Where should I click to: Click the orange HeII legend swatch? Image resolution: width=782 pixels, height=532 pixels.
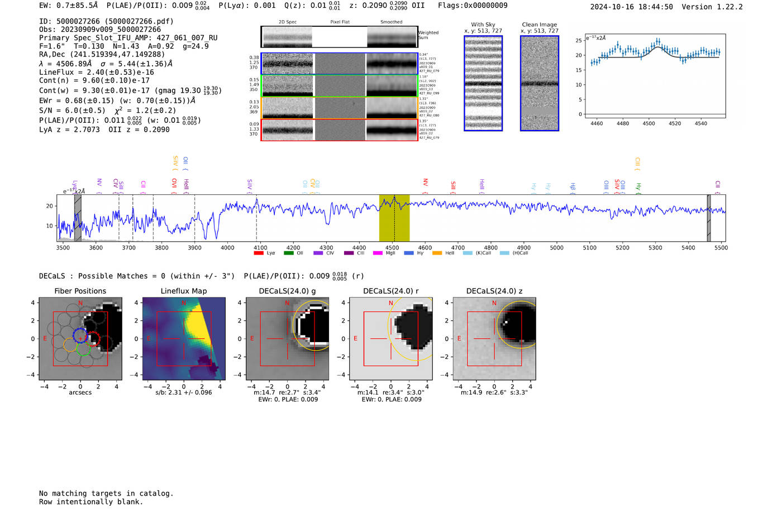(437, 253)
